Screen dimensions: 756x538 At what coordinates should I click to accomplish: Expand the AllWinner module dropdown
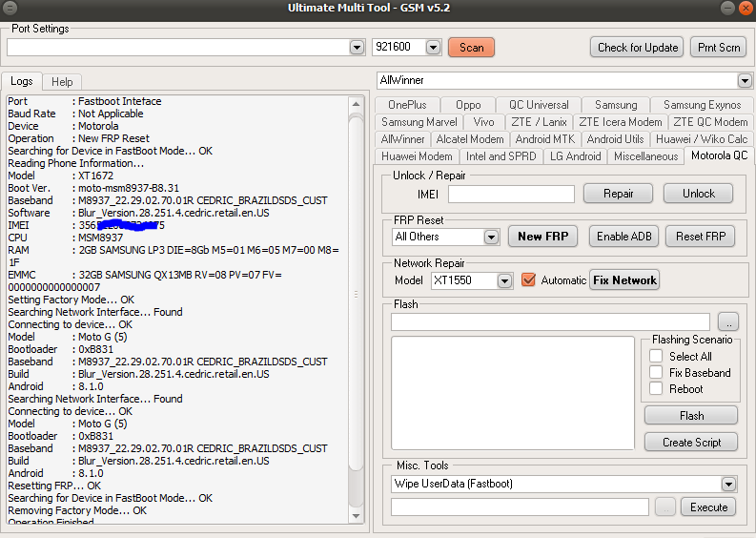[745, 80]
